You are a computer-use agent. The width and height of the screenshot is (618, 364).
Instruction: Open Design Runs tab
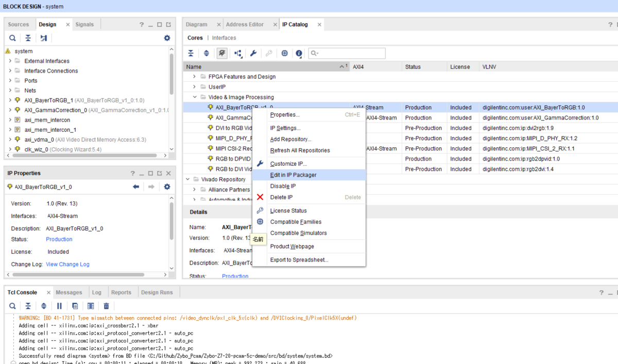pos(157,292)
